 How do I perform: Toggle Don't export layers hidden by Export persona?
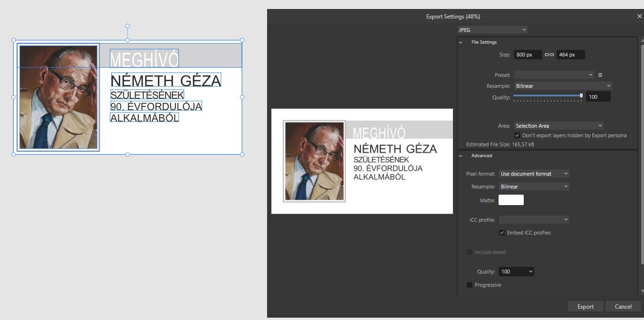pyautogui.click(x=517, y=135)
